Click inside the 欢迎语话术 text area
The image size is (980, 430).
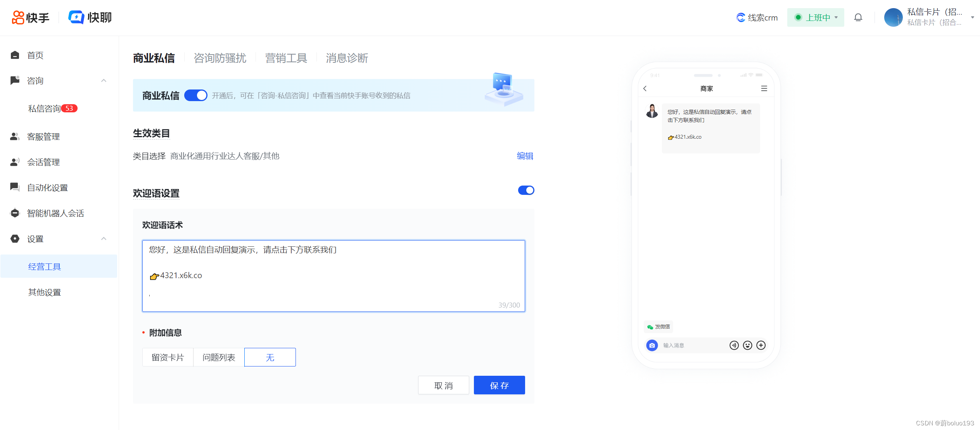click(334, 275)
